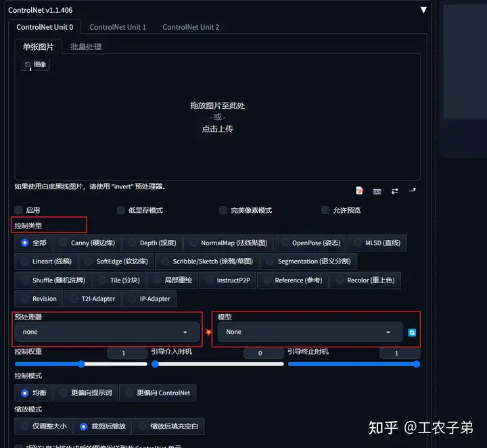The image size is (487, 448).
Task: Select OpenPose (姿态) control type
Action: point(310,243)
